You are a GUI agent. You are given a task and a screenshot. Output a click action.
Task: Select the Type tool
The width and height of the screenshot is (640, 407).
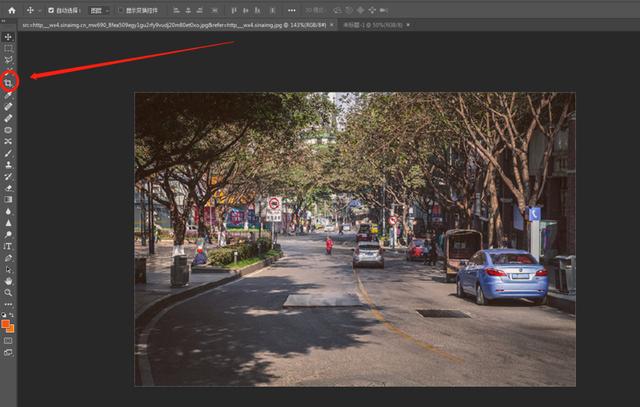point(8,245)
